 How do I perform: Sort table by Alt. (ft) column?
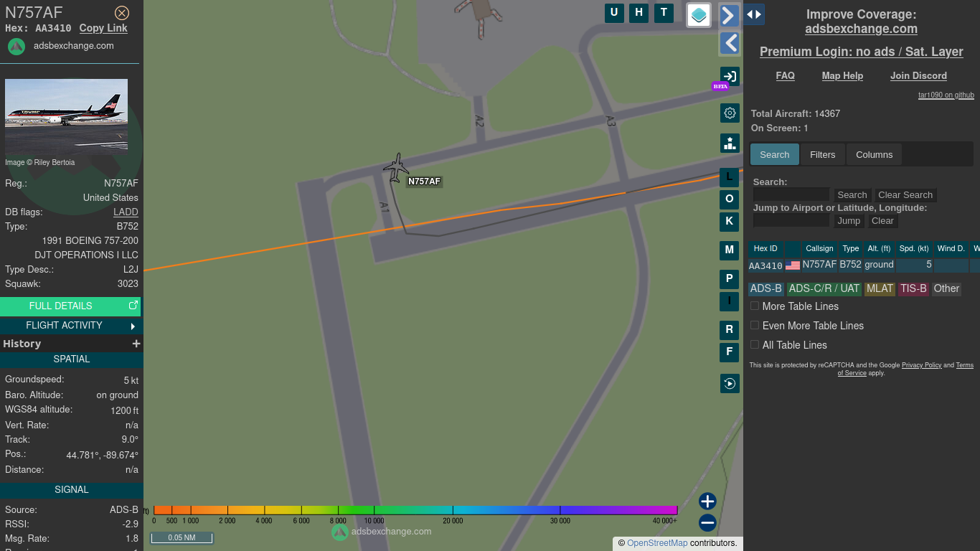click(x=879, y=248)
